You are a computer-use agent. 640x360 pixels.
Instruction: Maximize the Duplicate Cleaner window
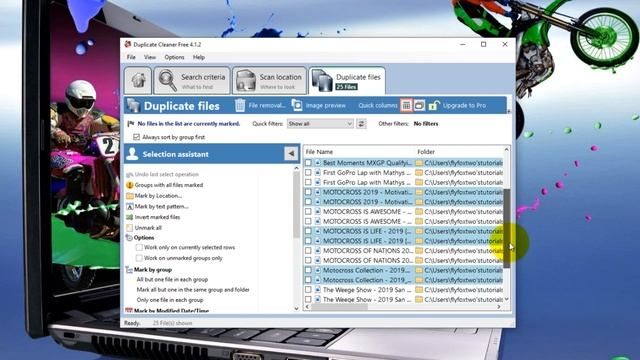click(x=484, y=44)
